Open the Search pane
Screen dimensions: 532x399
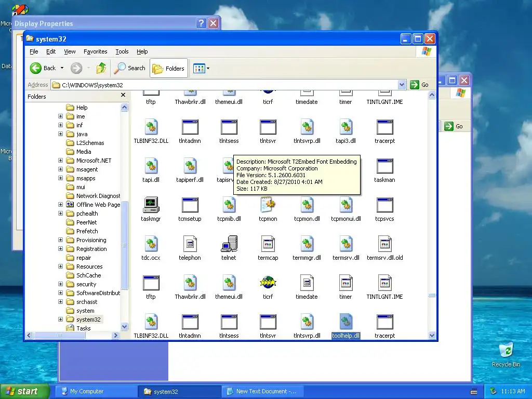click(x=129, y=68)
